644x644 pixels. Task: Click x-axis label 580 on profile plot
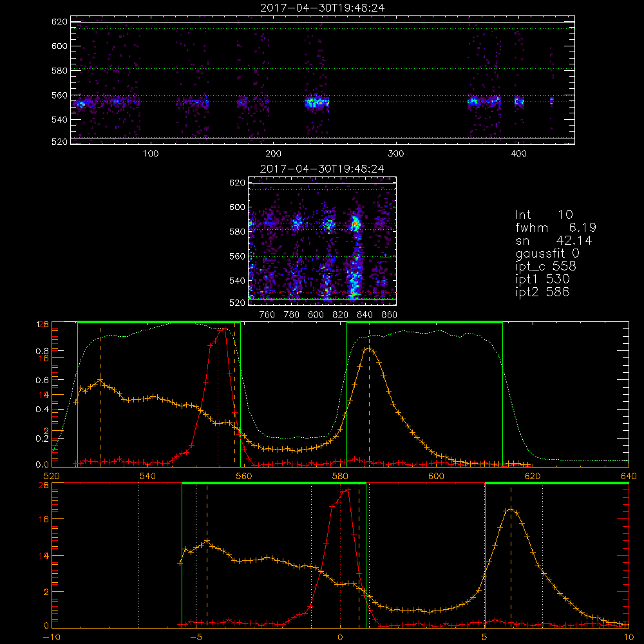click(x=339, y=476)
